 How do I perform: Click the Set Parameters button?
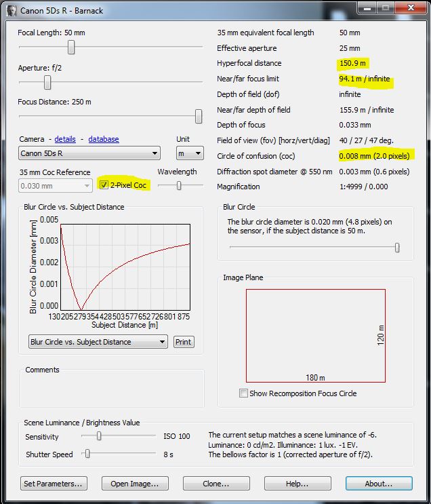[x=54, y=484]
